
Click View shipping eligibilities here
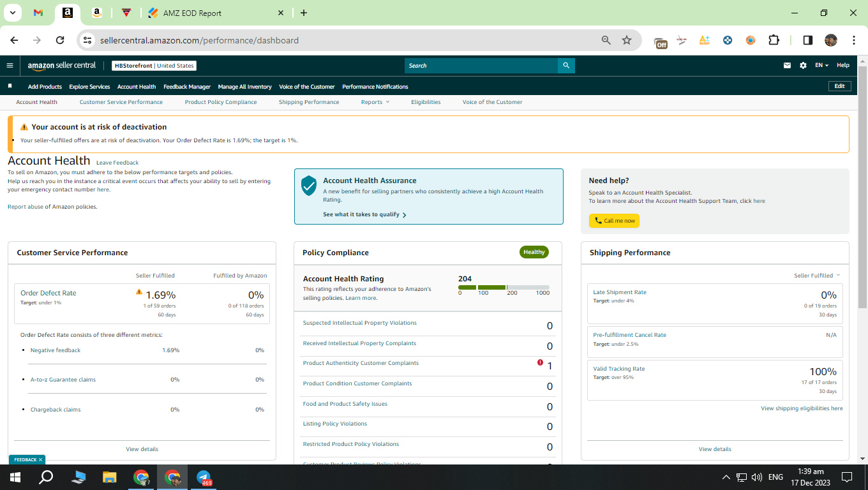coord(802,408)
